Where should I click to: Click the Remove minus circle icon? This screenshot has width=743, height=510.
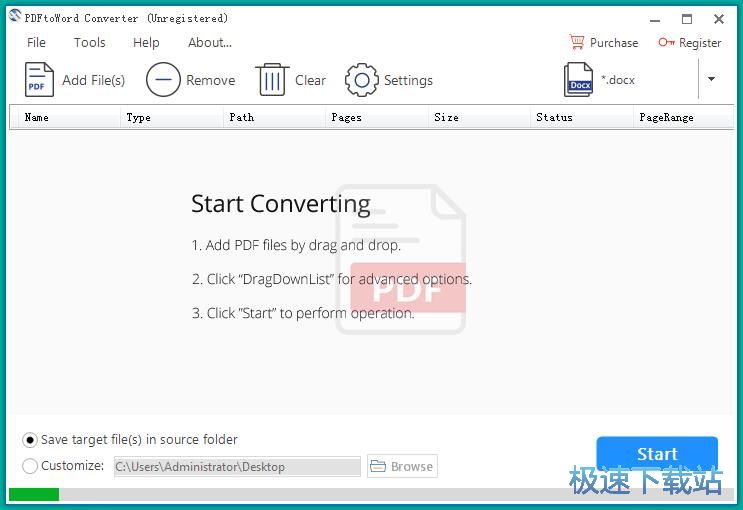click(x=163, y=80)
